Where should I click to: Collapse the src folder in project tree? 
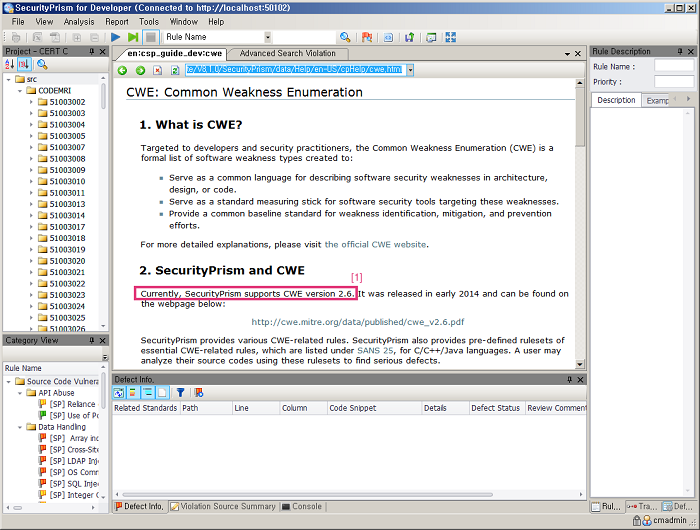[8, 79]
